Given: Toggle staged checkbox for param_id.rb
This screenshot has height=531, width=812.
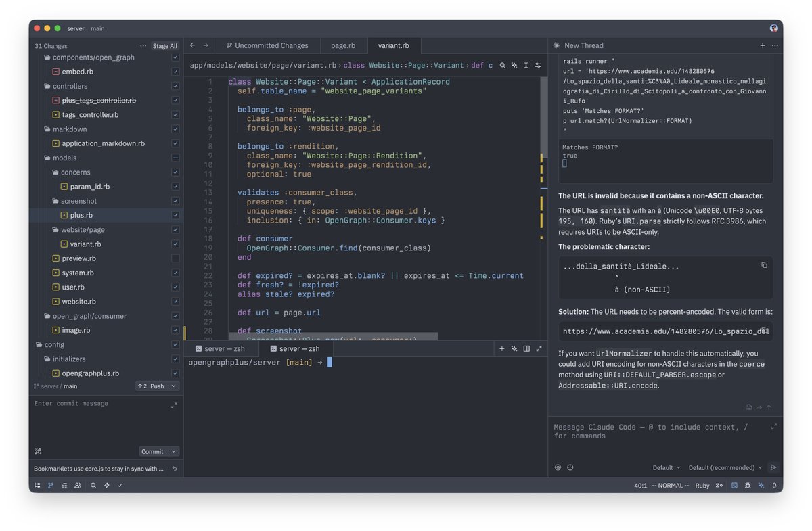Looking at the screenshot, I should tap(175, 187).
